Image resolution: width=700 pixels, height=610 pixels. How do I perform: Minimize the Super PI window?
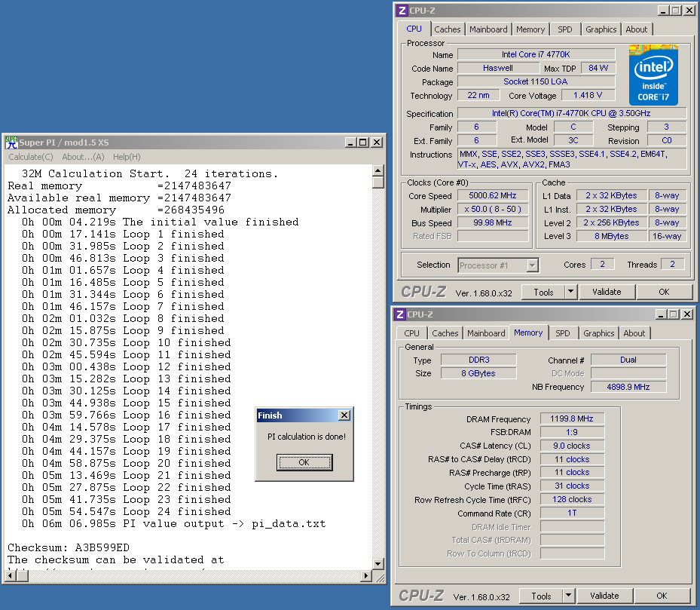[x=350, y=143]
